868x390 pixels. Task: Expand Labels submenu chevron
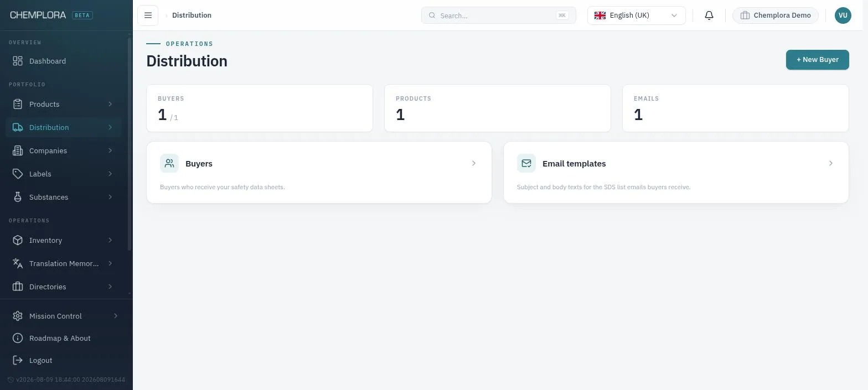tap(110, 174)
